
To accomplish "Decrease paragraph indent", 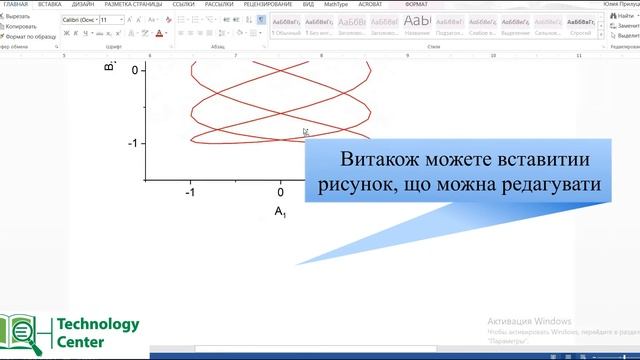I will pyautogui.click(x=227, y=20).
